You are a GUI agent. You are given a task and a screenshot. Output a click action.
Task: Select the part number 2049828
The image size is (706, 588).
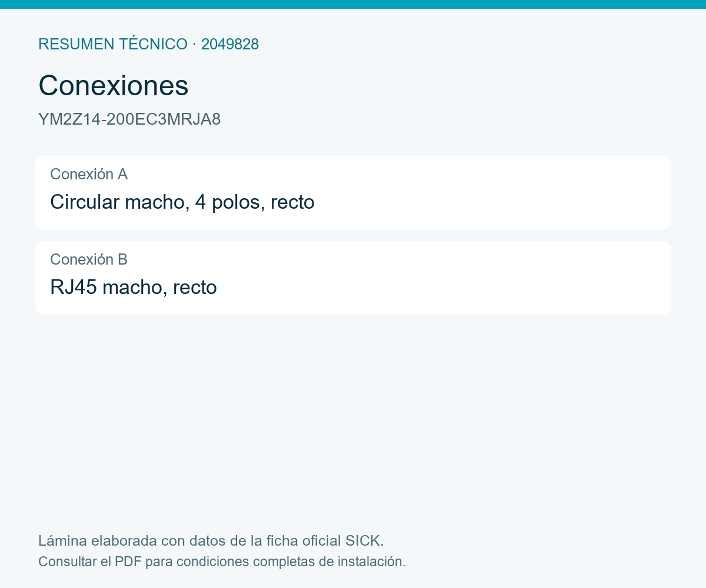point(230,44)
